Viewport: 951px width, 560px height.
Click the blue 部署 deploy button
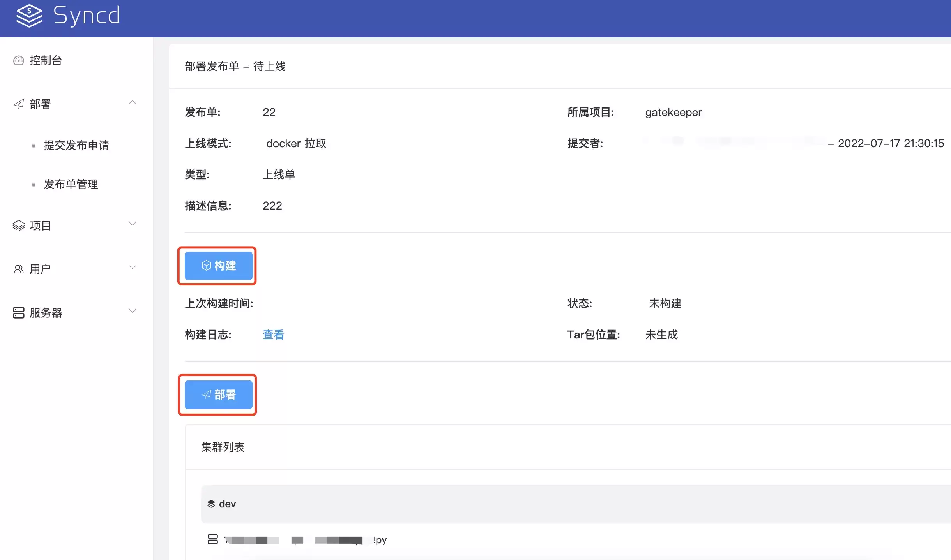coord(219,394)
